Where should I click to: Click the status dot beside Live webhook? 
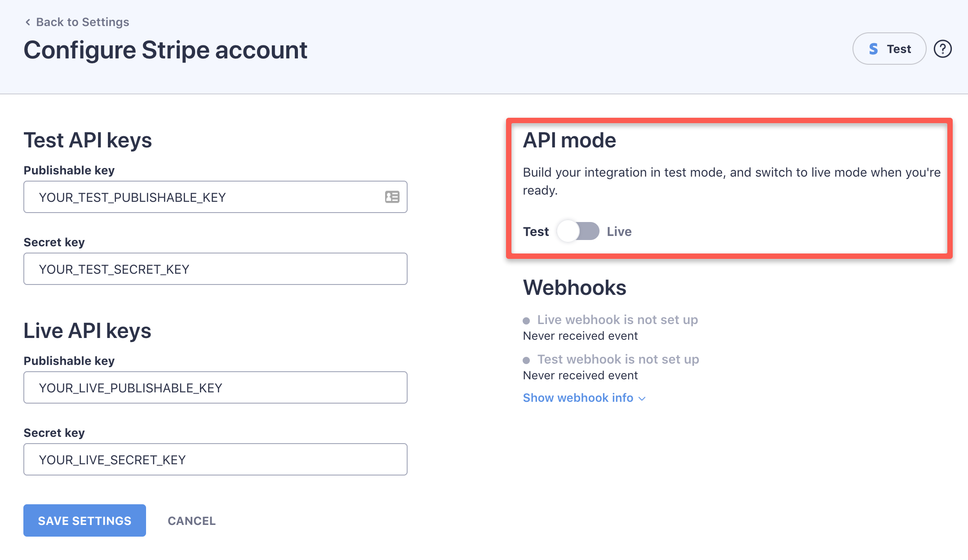point(526,320)
